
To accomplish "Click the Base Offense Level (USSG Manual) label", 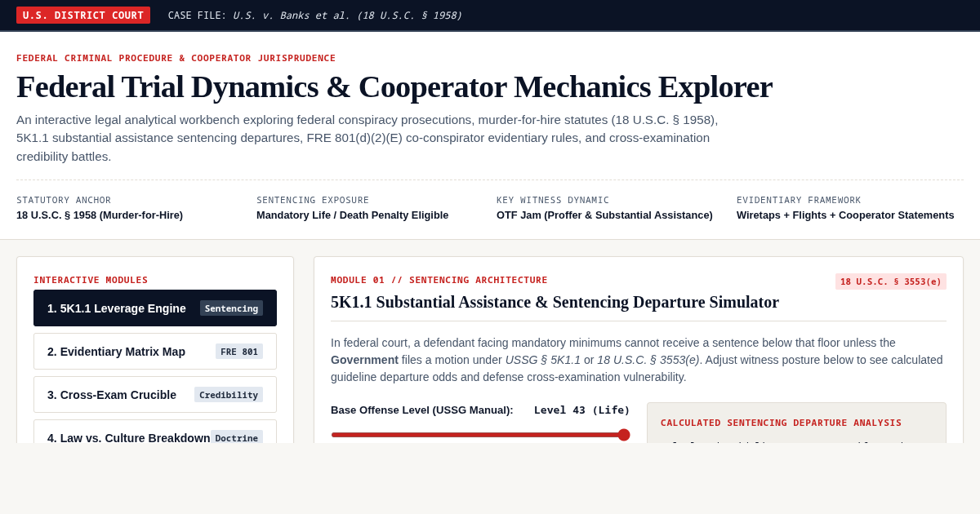I will point(422,410).
